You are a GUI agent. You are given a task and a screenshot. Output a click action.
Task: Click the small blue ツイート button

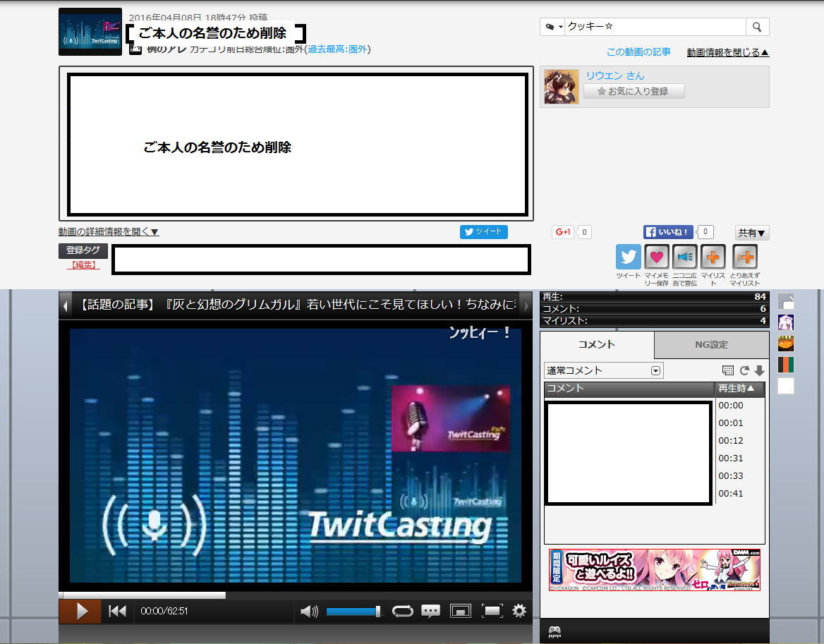coord(483,231)
